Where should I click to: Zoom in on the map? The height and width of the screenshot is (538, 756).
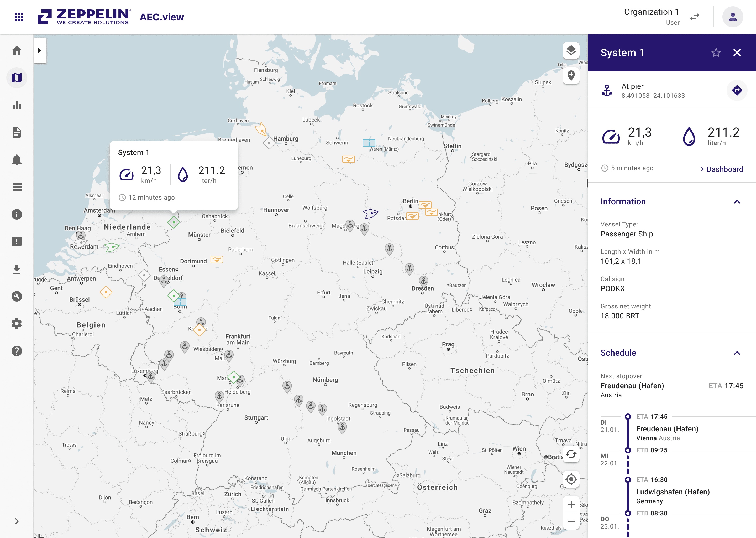pos(571,504)
